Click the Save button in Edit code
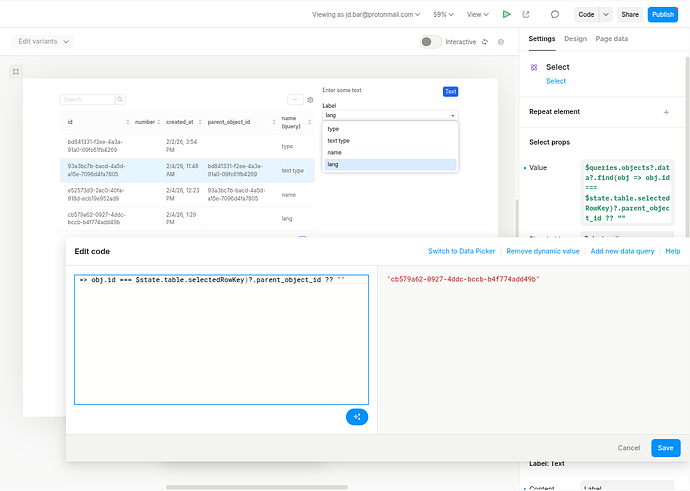Viewport: 690px width, 491px height. click(665, 448)
